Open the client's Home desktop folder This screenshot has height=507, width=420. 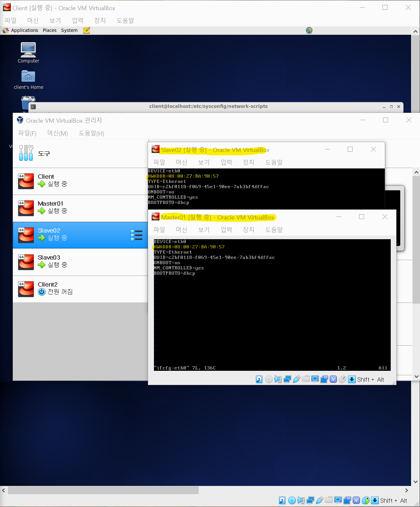point(28,80)
